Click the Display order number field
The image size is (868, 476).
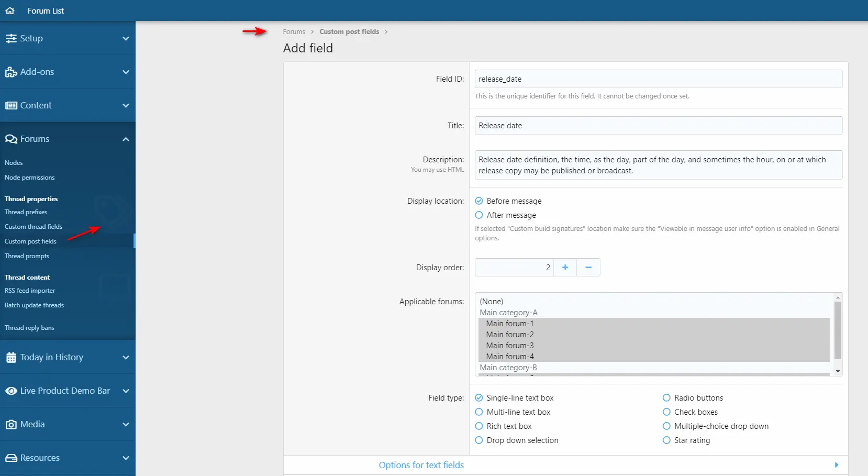[514, 267]
